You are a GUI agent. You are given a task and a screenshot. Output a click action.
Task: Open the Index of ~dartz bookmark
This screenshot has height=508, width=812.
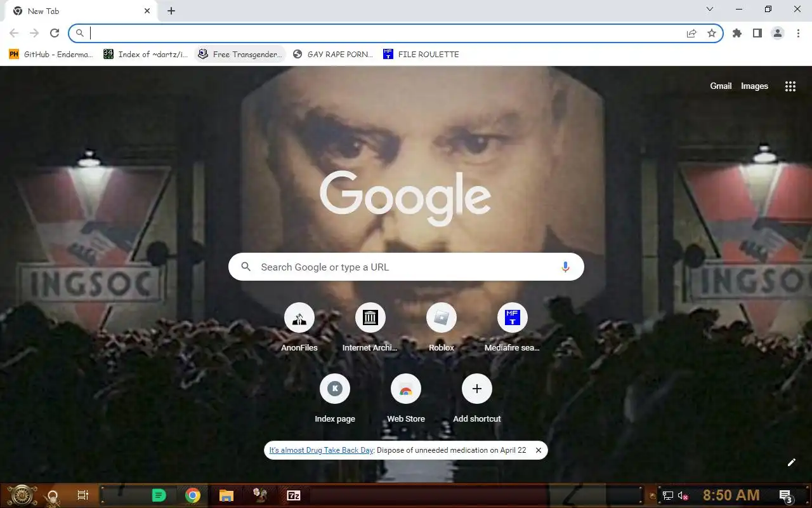[146, 54]
